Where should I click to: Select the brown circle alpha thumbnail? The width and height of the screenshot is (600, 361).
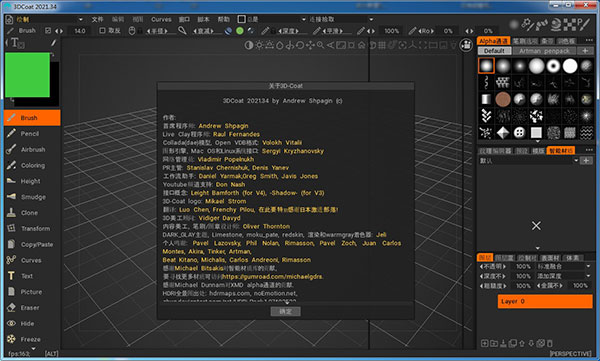tap(503, 100)
